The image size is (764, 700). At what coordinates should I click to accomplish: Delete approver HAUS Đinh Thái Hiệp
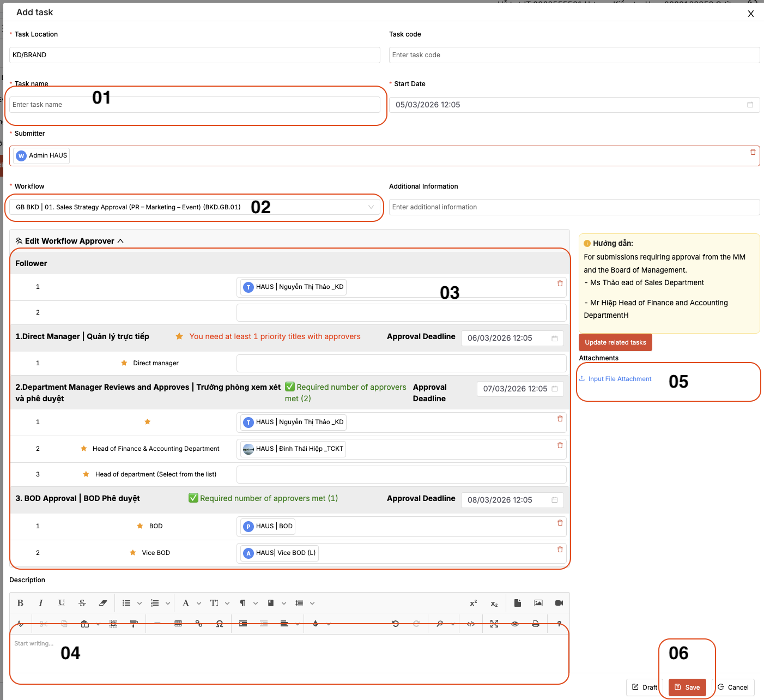(x=560, y=445)
